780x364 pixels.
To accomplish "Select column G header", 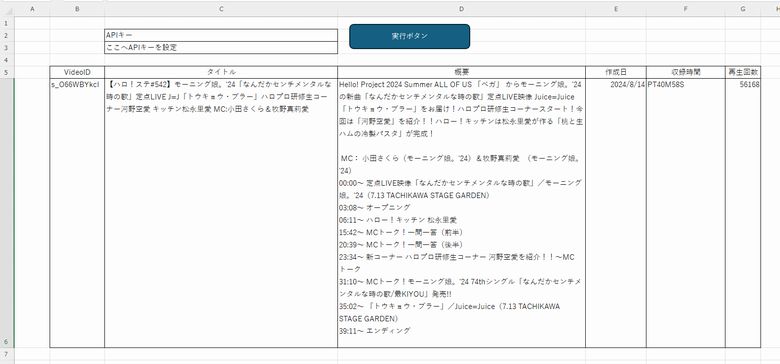I will click(x=743, y=9).
